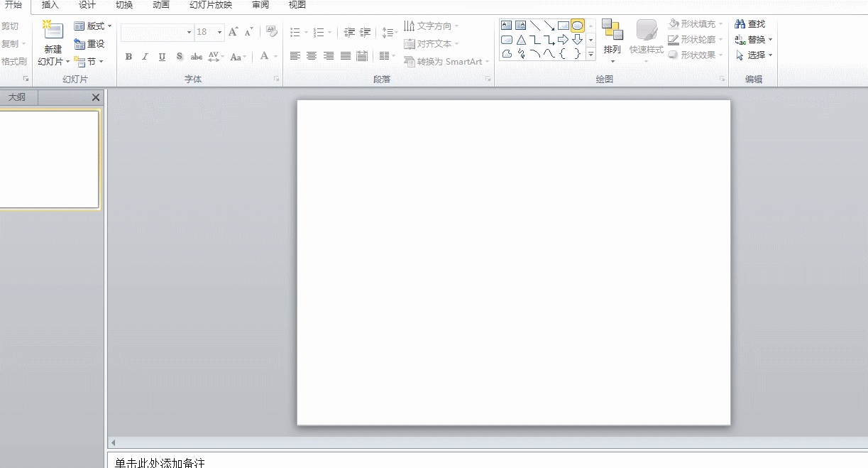Click the new slide icon
The image size is (868, 468).
point(53,31)
